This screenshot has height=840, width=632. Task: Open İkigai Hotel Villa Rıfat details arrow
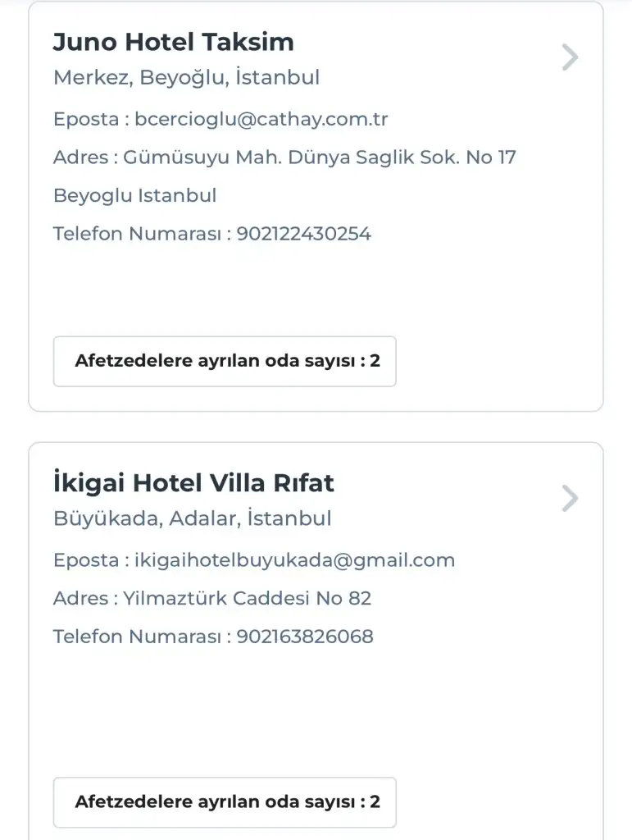tap(570, 499)
